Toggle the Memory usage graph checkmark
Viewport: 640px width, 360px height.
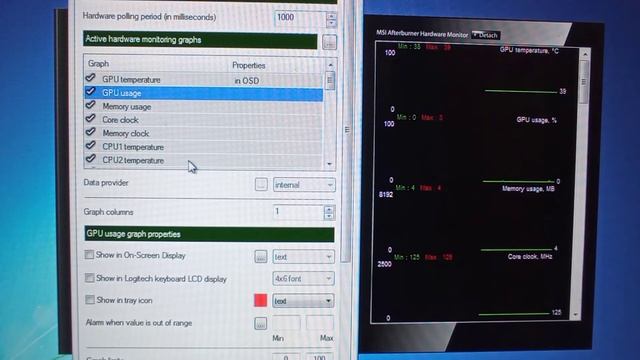click(90, 105)
